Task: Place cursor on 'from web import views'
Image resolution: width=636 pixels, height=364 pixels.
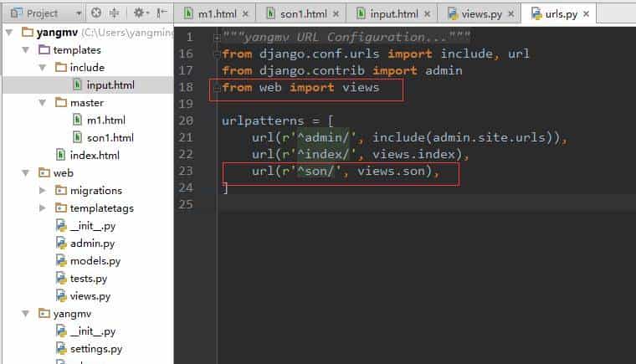Action: click(x=300, y=88)
